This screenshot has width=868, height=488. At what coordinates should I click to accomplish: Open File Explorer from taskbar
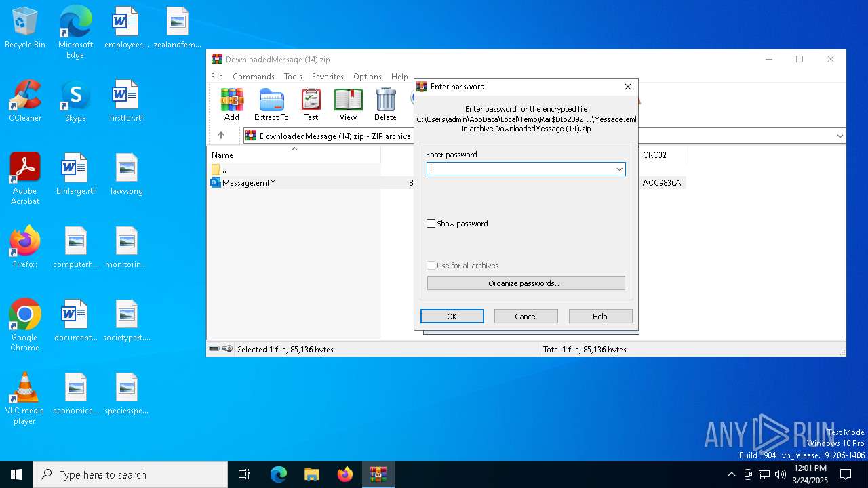(x=311, y=474)
